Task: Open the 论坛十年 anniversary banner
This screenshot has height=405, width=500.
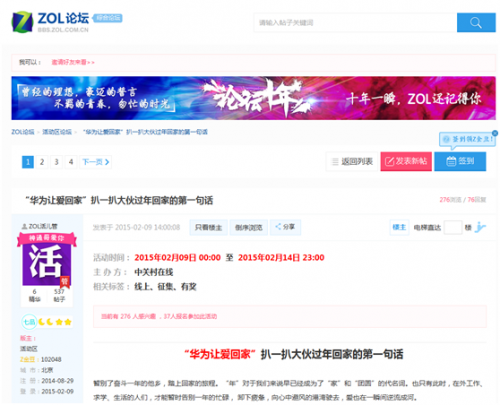Action: coord(253,98)
